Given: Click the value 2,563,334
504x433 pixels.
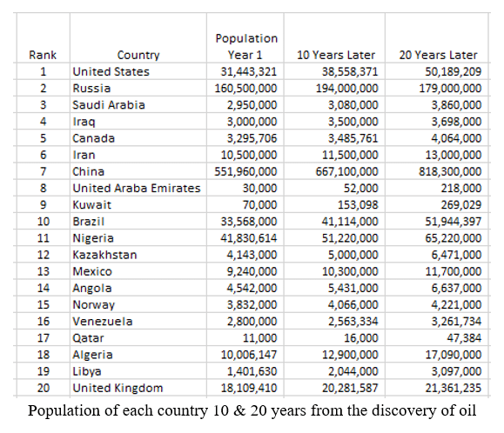Looking at the screenshot, I should [353, 322].
